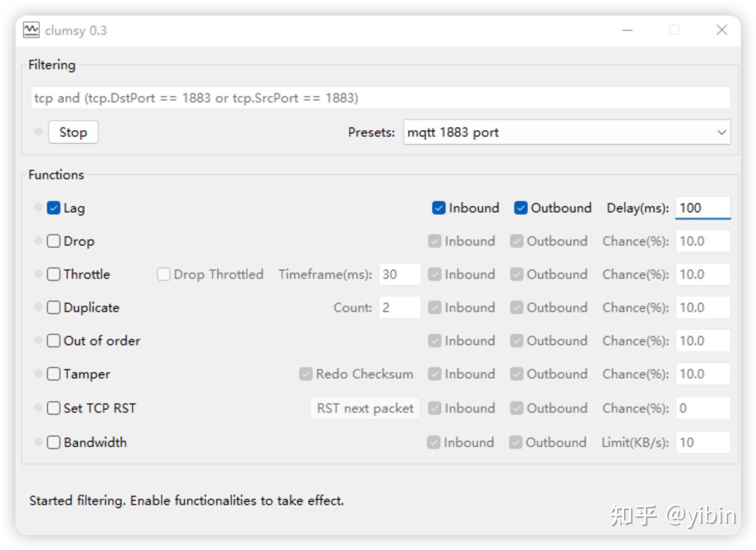Click the status indicator dot beside Stop

38,131
